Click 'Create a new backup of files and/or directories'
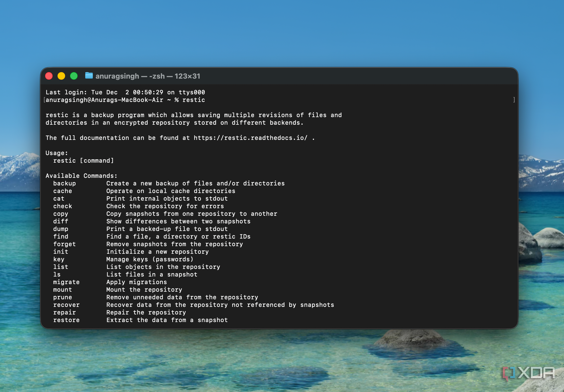The height and width of the screenshot is (392, 564). [195, 184]
